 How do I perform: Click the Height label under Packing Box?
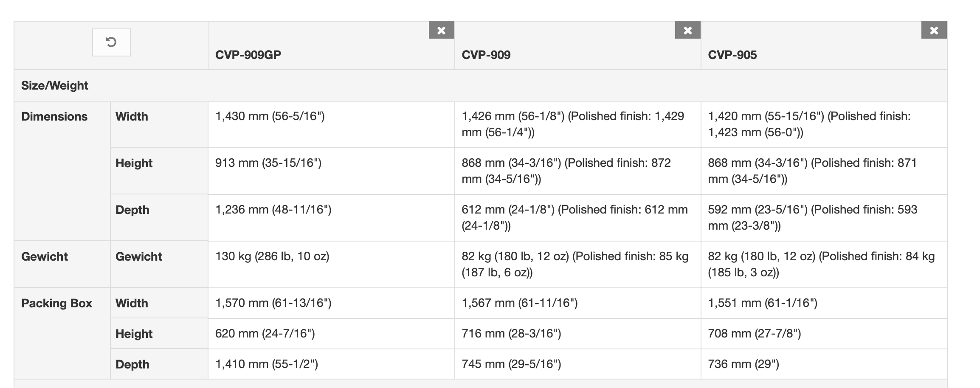click(x=134, y=334)
